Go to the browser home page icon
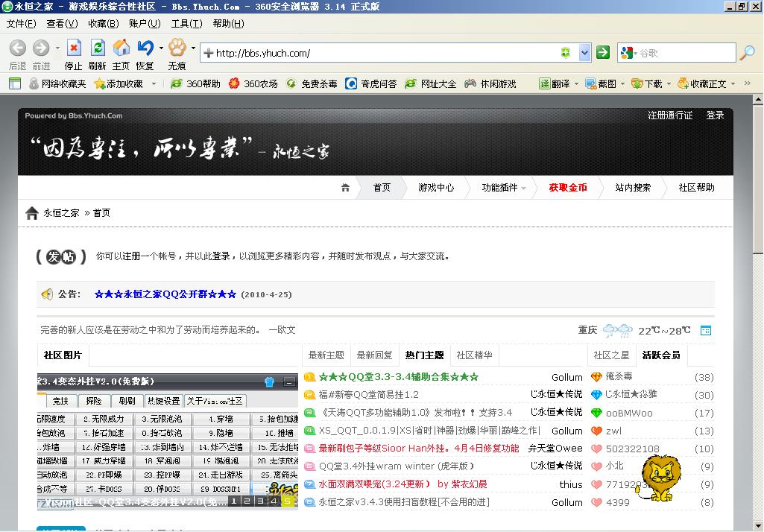Image resolution: width=764 pixels, height=532 pixels. [121, 48]
